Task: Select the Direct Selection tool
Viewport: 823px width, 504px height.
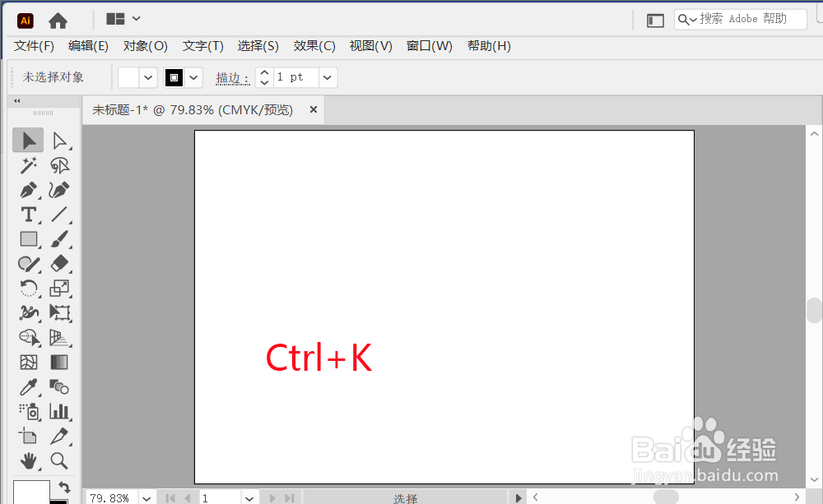Action: 59,141
